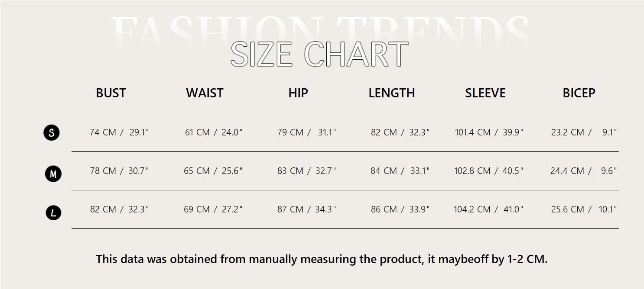
Task: Click the WAIST column header
Action: (205, 93)
